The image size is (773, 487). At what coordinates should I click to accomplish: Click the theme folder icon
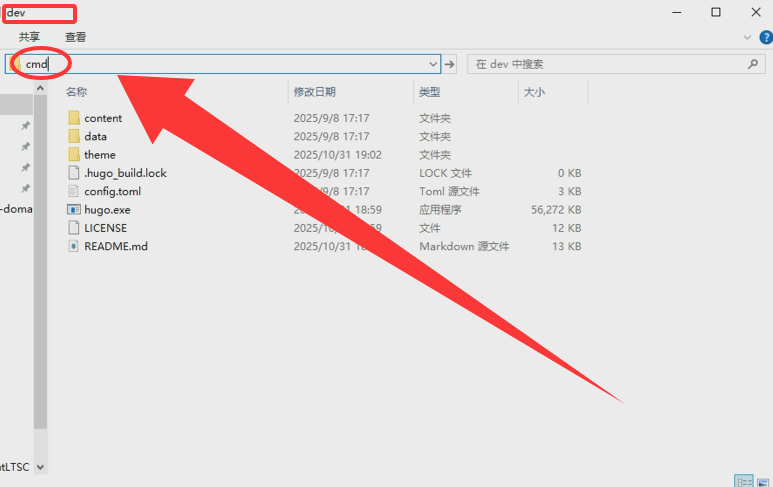[74, 155]
